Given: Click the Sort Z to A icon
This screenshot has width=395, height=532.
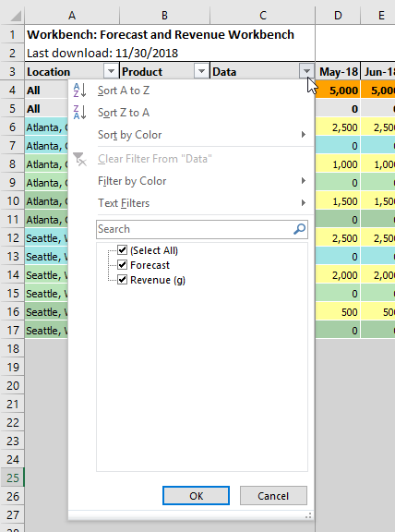Looking at the screenshot, I should point(80,113).
